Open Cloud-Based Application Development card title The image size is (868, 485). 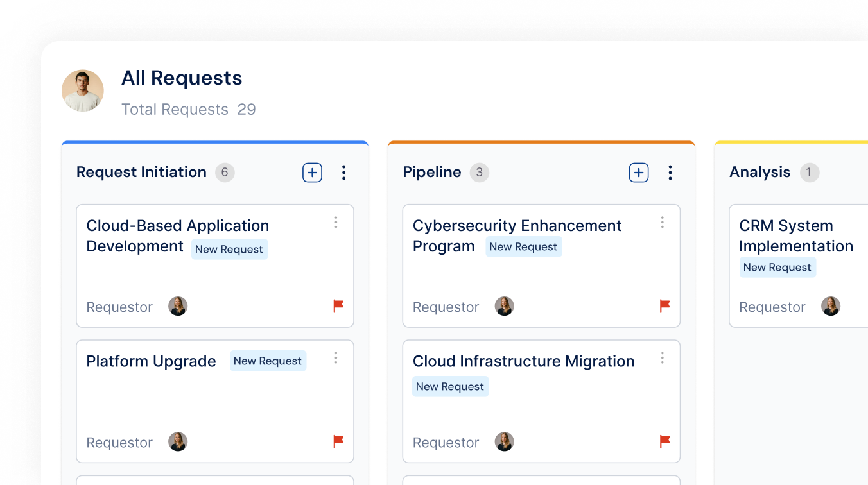pos(178,236)
